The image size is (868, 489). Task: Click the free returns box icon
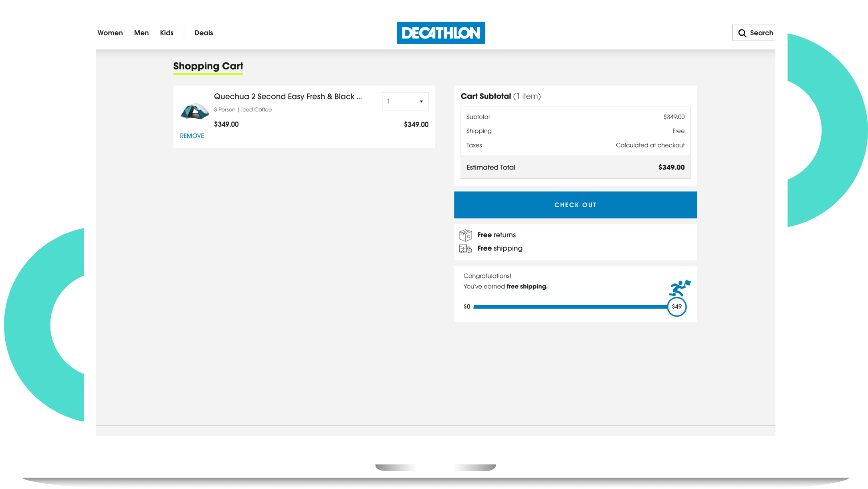point(465,235)
